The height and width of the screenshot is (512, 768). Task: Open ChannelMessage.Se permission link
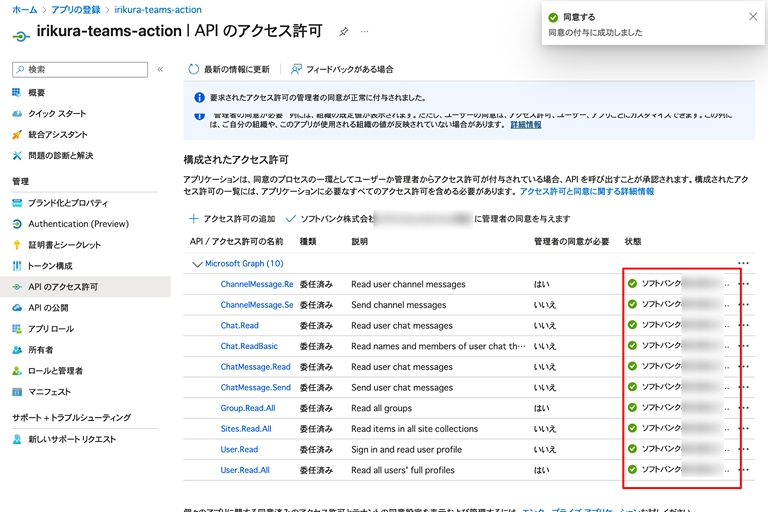257,305
